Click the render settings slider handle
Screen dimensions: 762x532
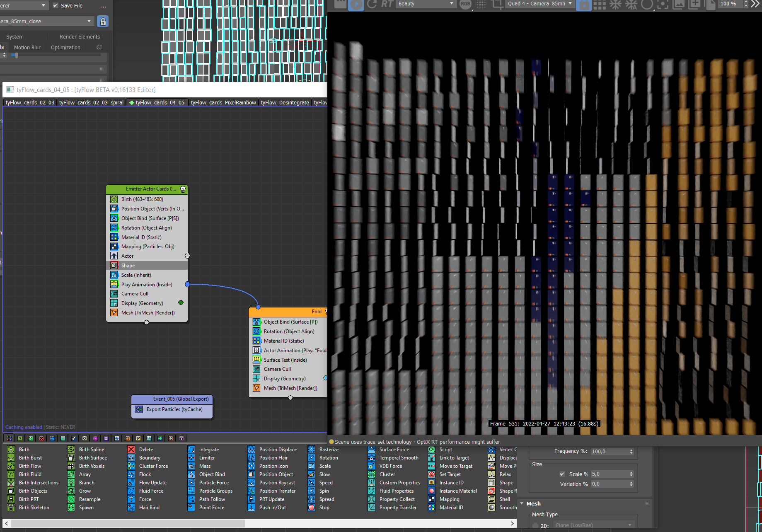[16, 55]
